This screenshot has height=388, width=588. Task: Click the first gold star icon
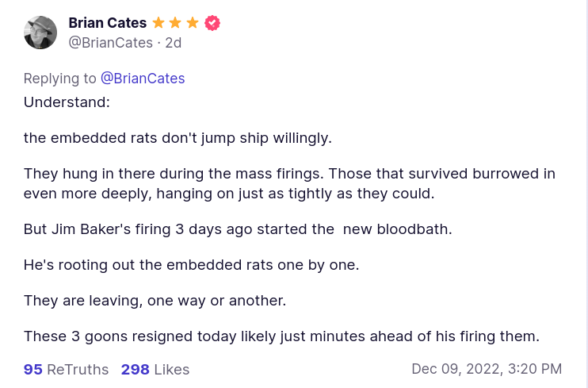[158, 23]
